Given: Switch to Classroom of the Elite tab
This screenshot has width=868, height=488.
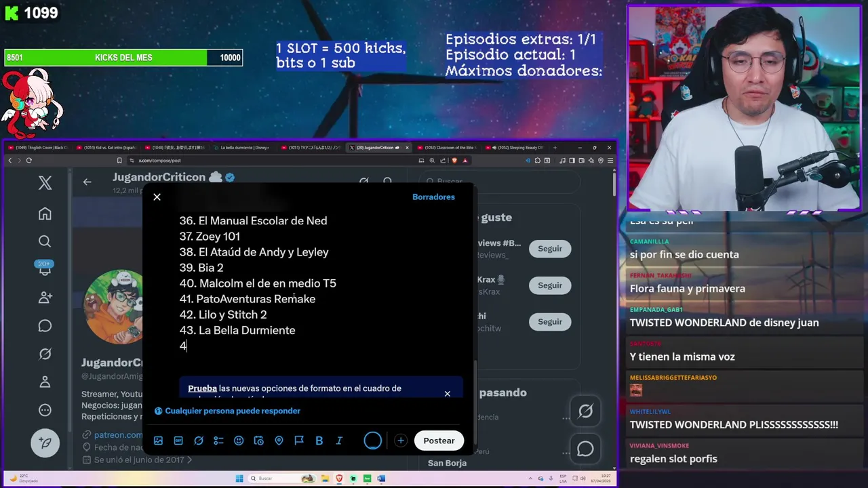Looking at the screenshot, I should tap(448, 147).
